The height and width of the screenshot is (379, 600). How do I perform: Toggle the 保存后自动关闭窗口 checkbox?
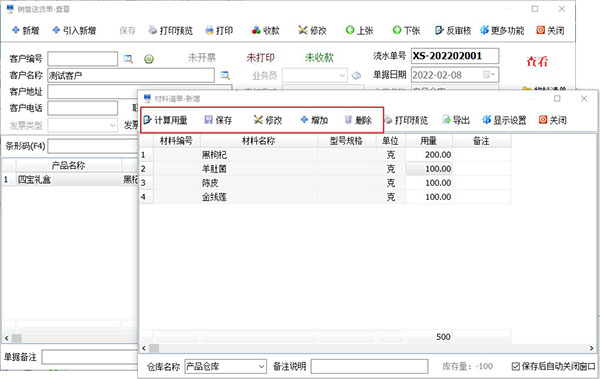pyautogui.click(x=515, y=366)
